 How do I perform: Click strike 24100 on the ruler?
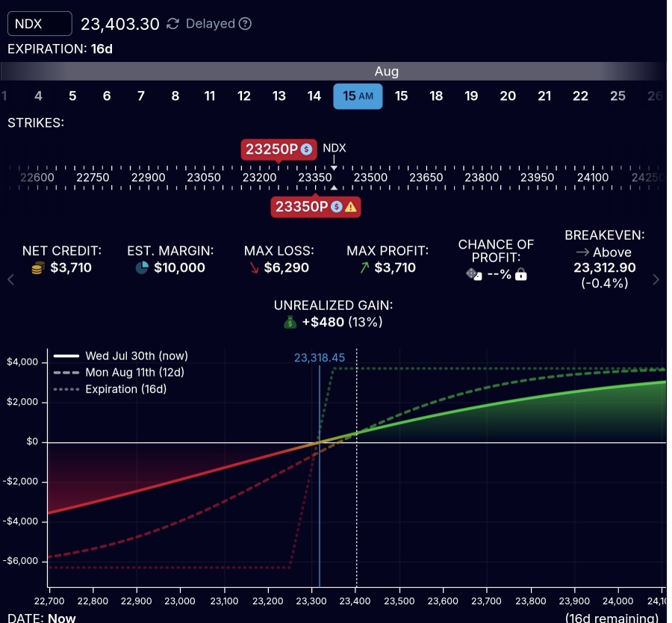pyautogui.click(x=593, y=178)
